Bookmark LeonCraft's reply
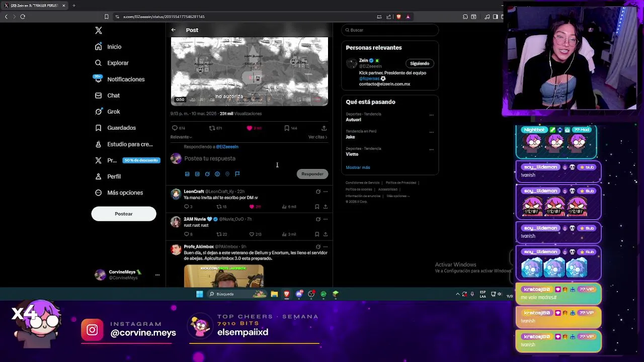 pos(317,207)
